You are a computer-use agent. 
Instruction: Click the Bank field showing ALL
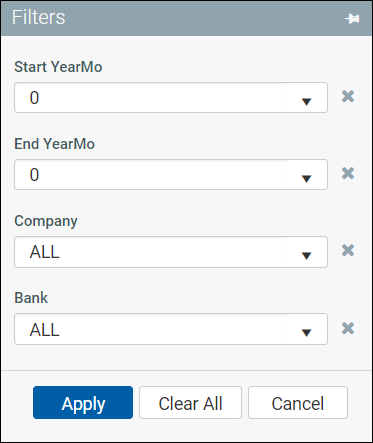coord(171,329)
